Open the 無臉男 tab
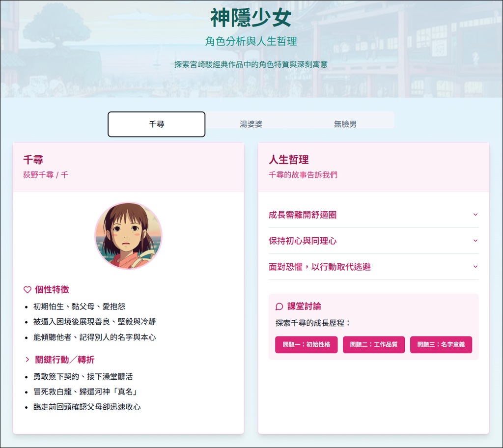The image size is (503, 448). [x=345, y=124]
